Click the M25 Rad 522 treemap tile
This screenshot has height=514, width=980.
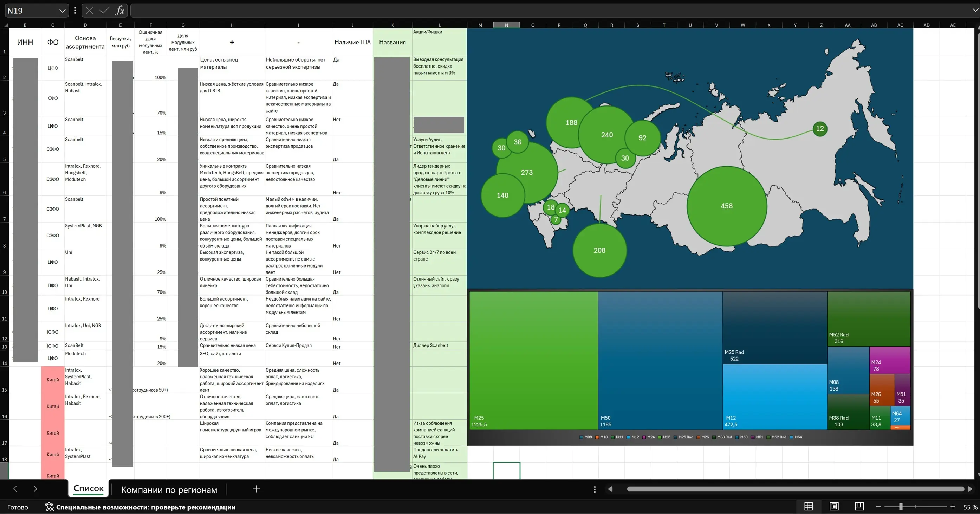pos(775,328)
